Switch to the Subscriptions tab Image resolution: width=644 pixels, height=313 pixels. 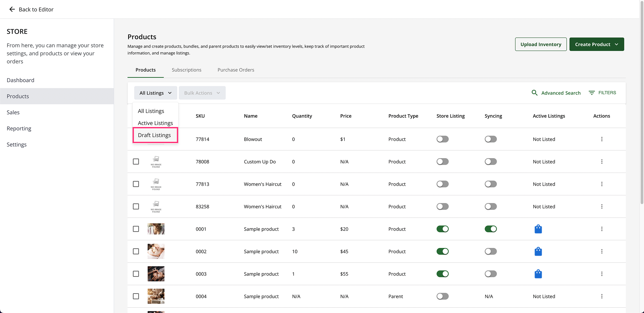(187, 70)
